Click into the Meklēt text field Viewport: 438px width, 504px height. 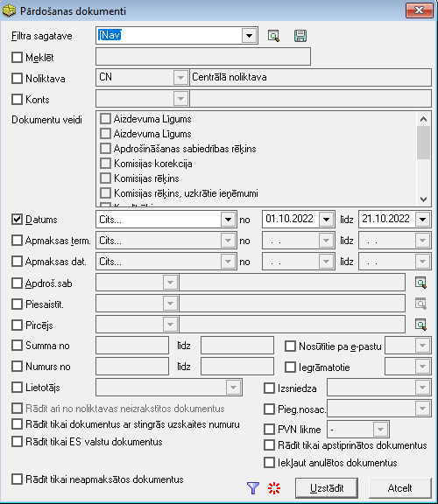point(203,57)
